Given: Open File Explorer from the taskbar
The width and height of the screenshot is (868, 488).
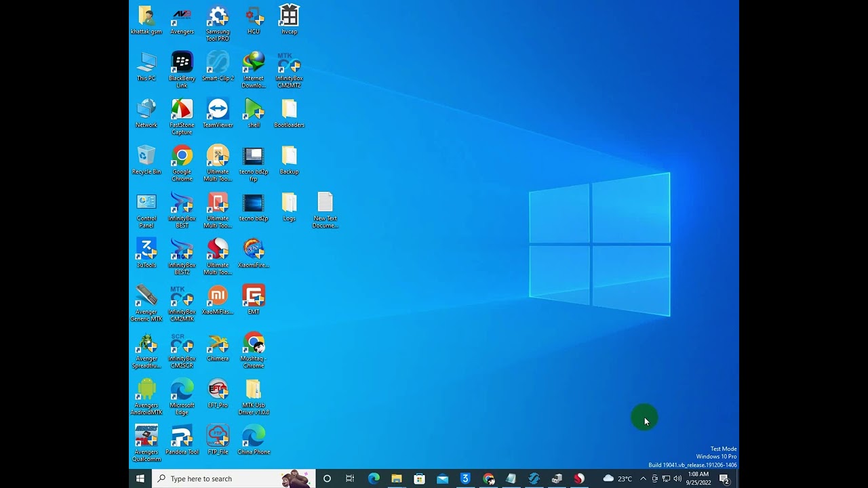Looking at the screenshot, I should tap(396, 479).
